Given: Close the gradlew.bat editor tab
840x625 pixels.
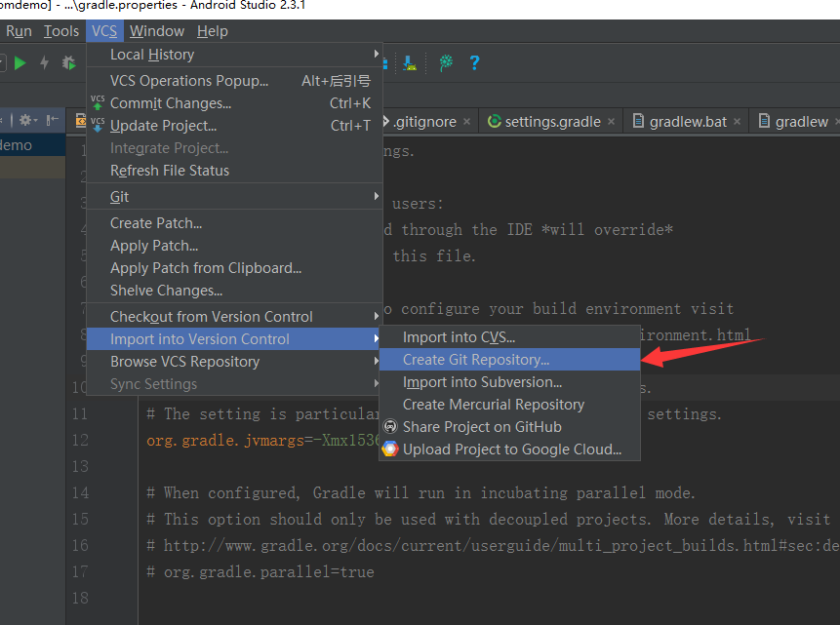Looking at the screenshot, I should point(737,122).
